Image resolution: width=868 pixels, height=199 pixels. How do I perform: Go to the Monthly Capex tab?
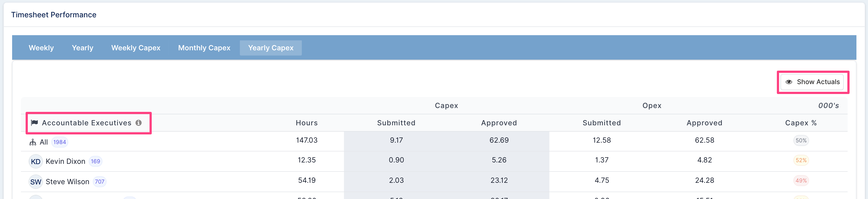click(x=204, y=48)
